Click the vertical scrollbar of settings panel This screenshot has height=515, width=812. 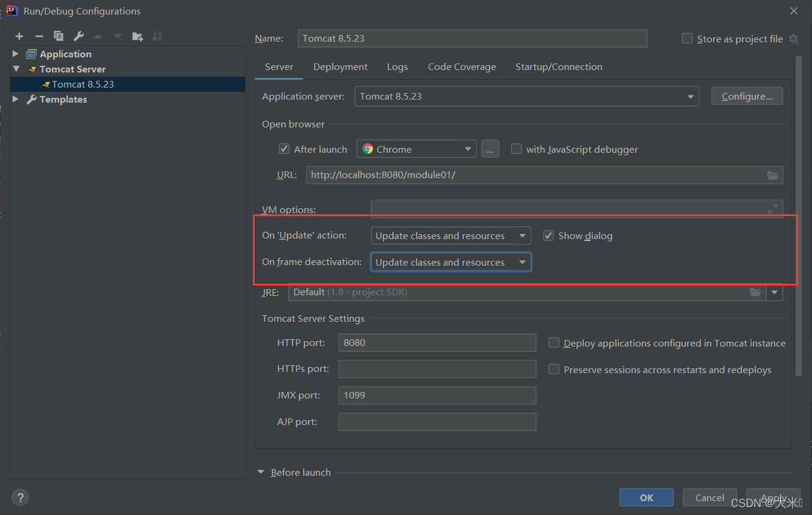(x=799, y=216)
